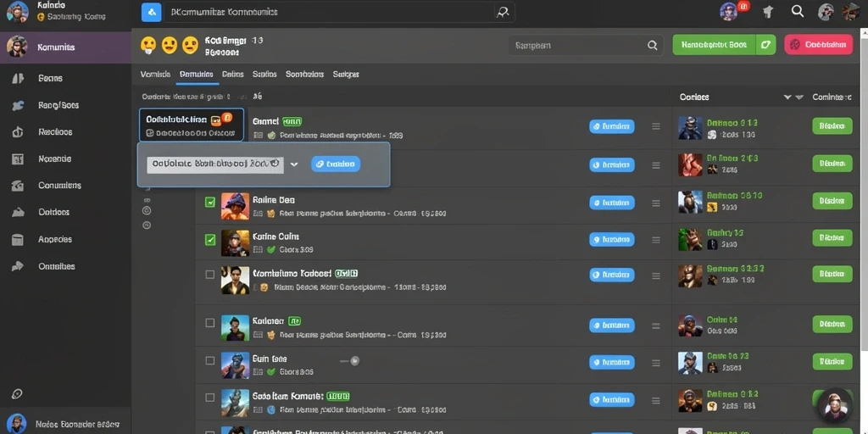Screen dimensions: 868x434
Task: Click the blue cloud icon beside top search bar
Action: point(151,12)
